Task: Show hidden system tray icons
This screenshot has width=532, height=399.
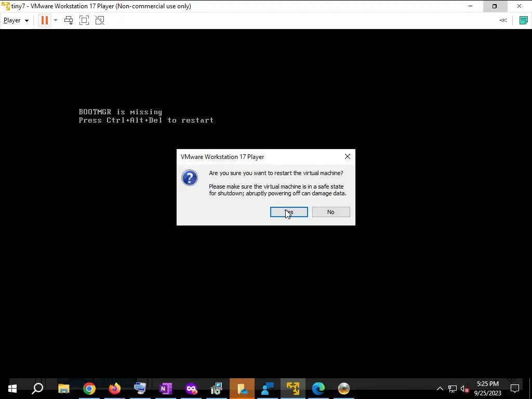Action: [x=440, y=389]
